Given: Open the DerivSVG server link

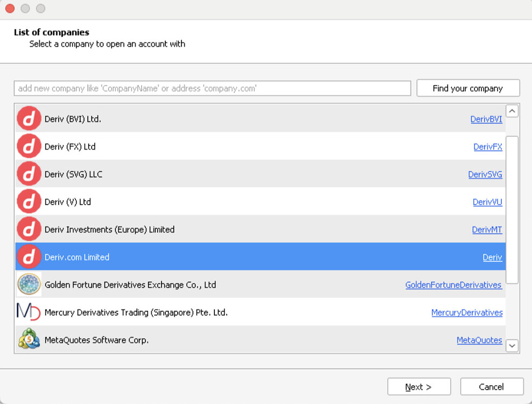Looking at the screenshot, I should (x=485, y=174).
